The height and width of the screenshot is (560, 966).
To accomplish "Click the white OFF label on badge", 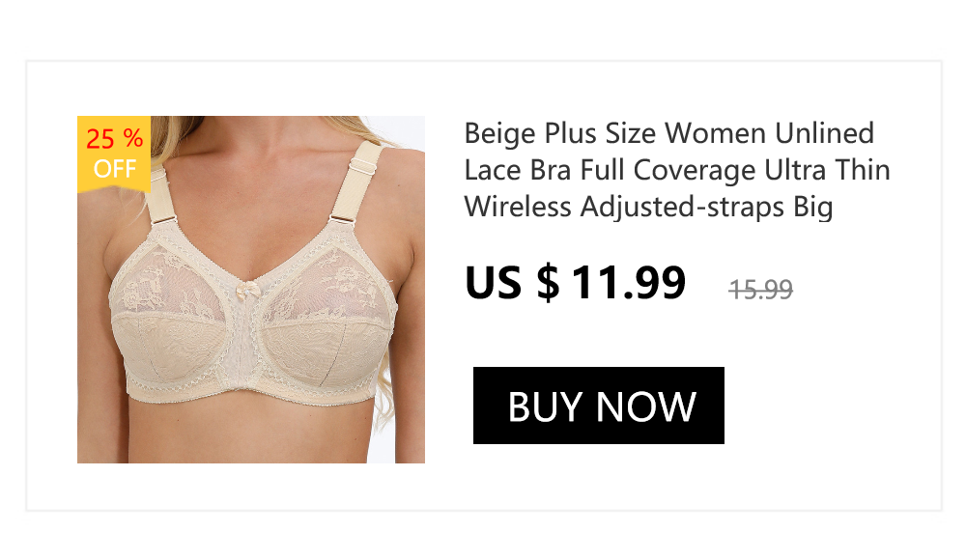I will point(115,168).
